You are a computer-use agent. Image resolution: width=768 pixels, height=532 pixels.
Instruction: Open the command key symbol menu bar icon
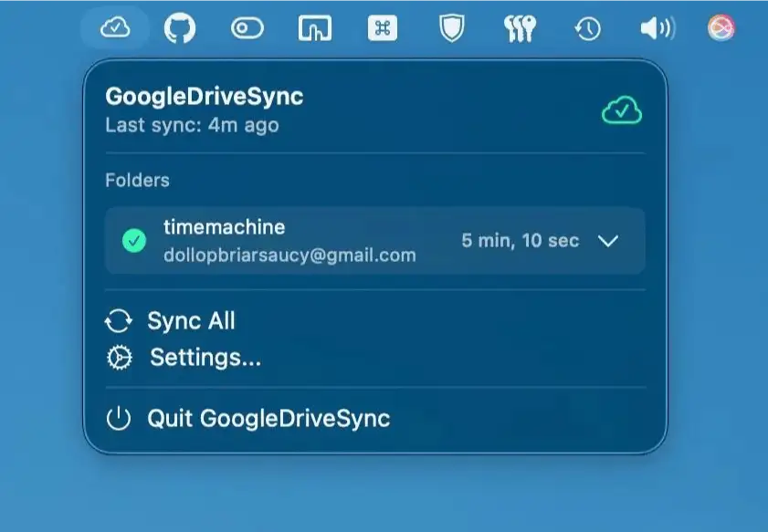coord(383,28)
